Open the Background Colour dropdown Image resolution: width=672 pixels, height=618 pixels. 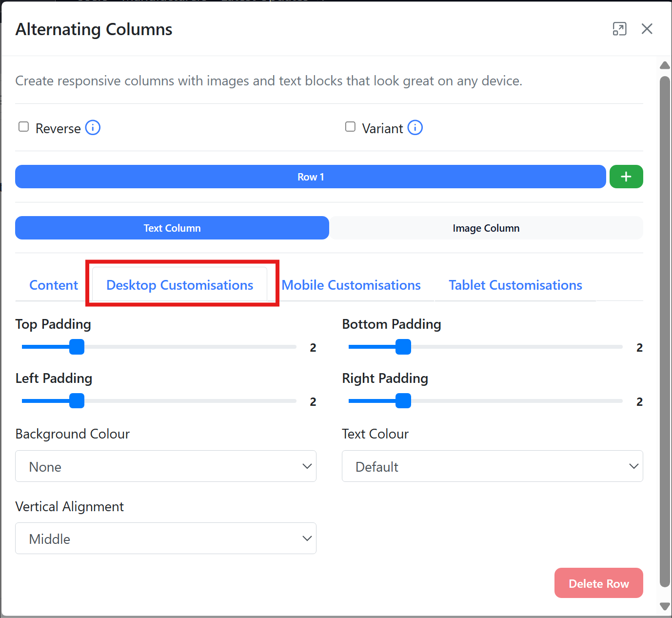(x=166, y=466)
